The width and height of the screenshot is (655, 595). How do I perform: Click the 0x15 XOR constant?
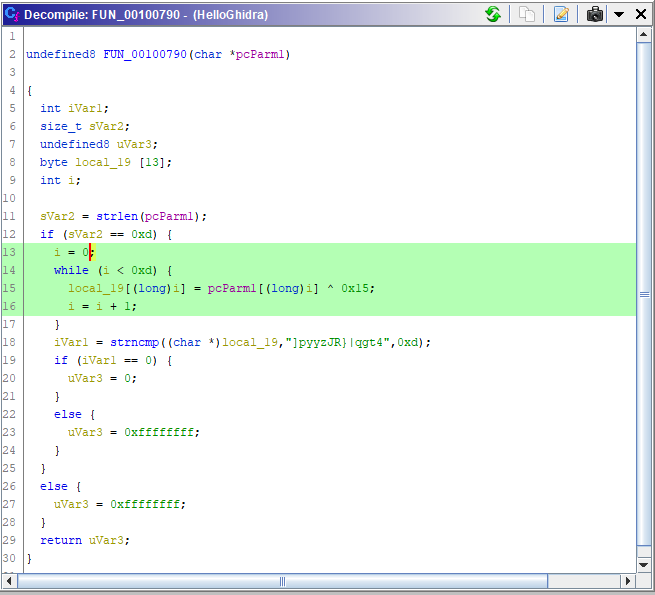(355, 288)
